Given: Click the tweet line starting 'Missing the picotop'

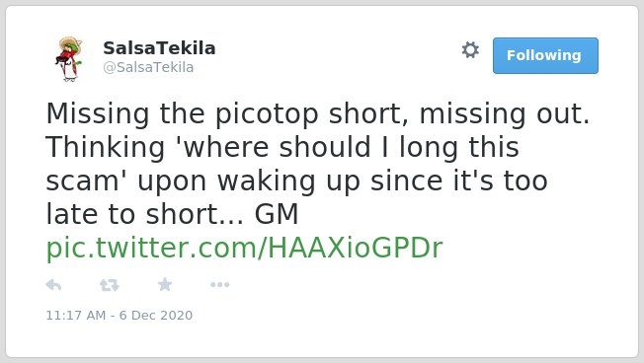Looking at the screenshot, I should 318,113.
